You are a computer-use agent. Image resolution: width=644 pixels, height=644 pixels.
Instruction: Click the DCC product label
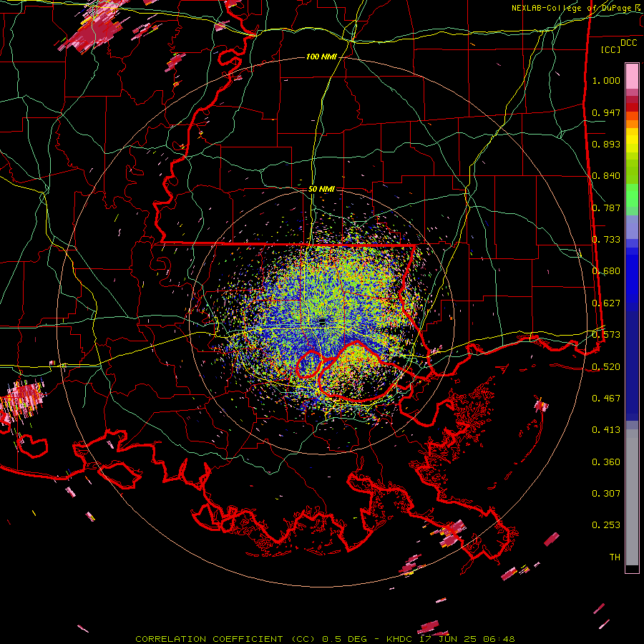[x=628, y=43]
